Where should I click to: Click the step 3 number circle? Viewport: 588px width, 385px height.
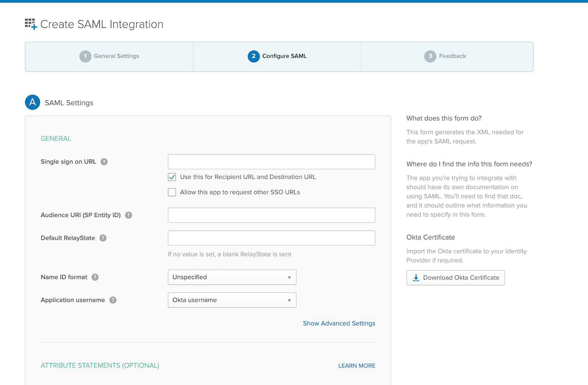pyautogui.click(x=430, y=56)
